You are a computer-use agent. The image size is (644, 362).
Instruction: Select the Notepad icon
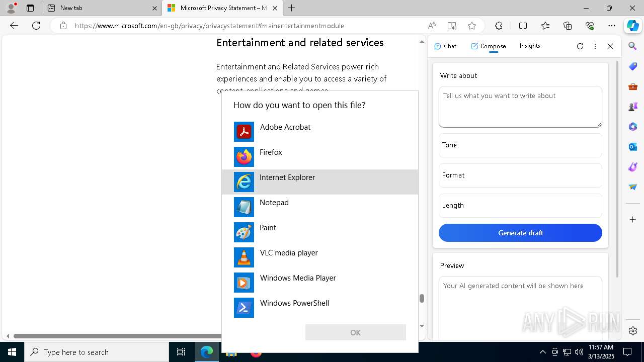tap(244, 207)
